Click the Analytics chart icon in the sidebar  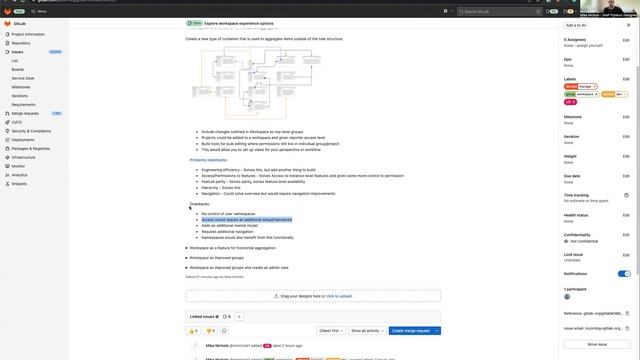[7, 175]
